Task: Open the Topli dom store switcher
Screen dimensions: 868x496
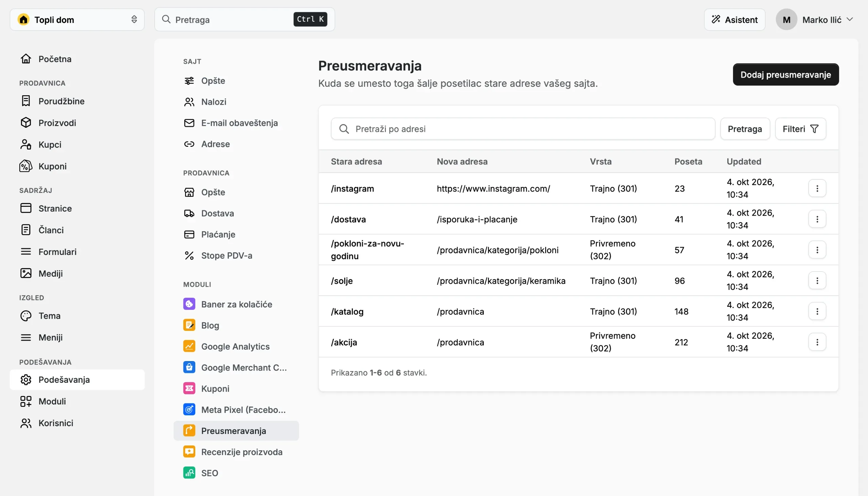Action: pos(77,19)
